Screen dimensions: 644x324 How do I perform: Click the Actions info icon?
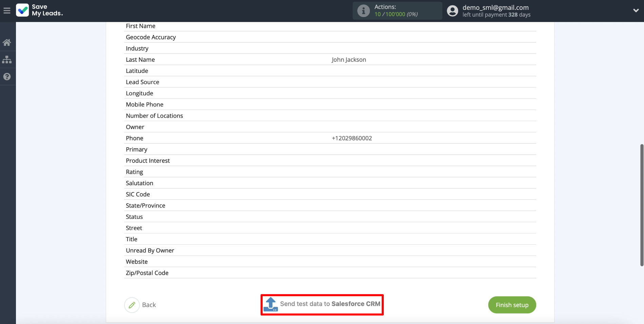click(x=363, y=11)
